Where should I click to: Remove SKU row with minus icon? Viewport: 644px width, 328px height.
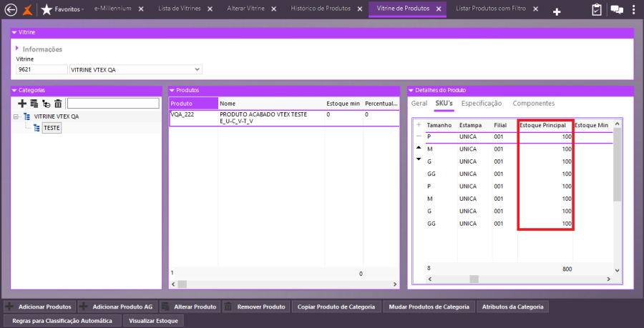click(419, 136)
